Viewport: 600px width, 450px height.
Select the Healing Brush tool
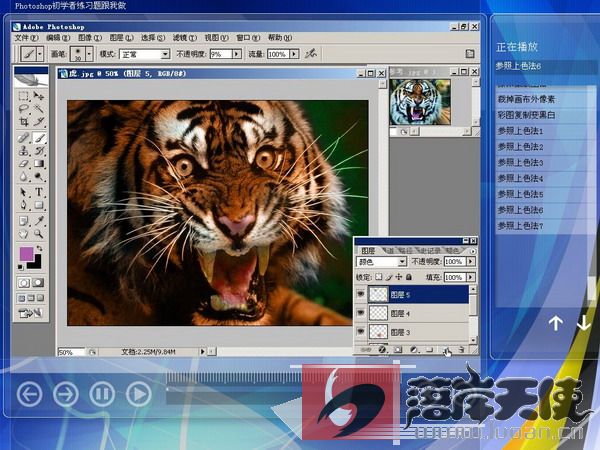point(24,137)
